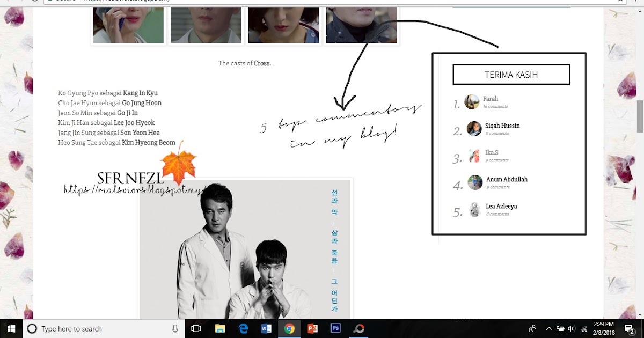Click the line 'Jeon So Min sebagai Go Ji In'

point(98,113)
